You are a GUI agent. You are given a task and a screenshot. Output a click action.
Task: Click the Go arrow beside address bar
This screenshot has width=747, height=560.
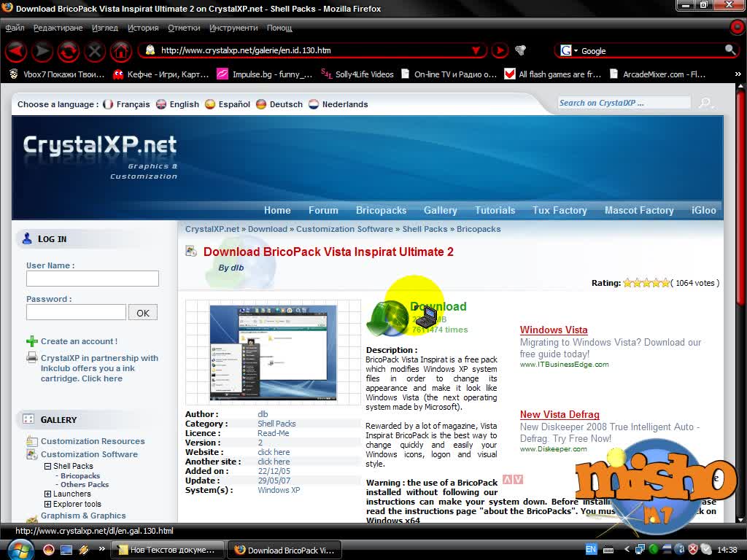[500, 50]
